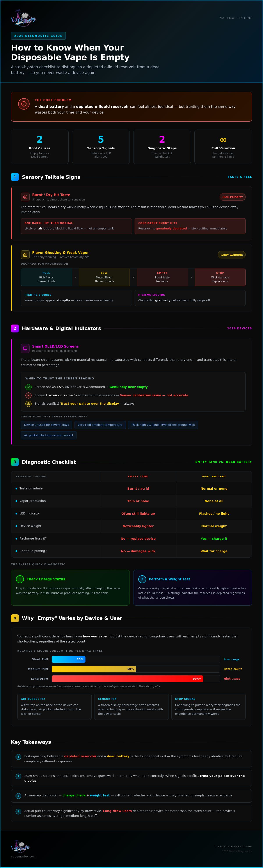Click the arrow between EMPTY and STOP stages

[x=191, y=277]
